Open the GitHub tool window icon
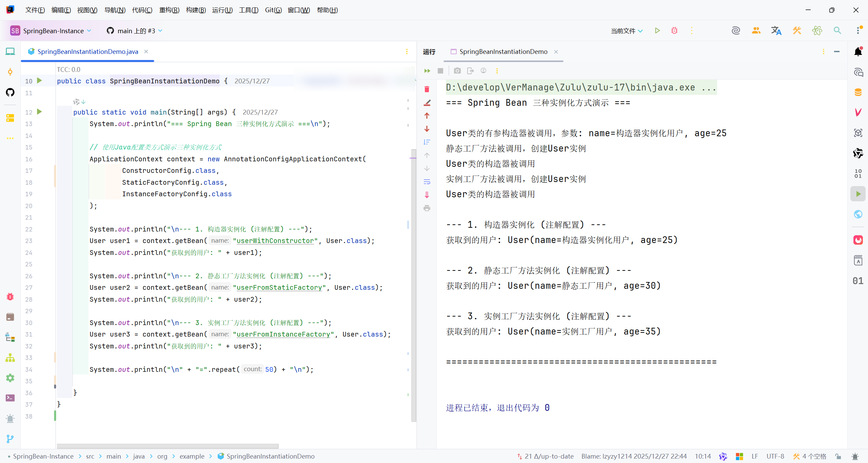 (x=10, y=92)
